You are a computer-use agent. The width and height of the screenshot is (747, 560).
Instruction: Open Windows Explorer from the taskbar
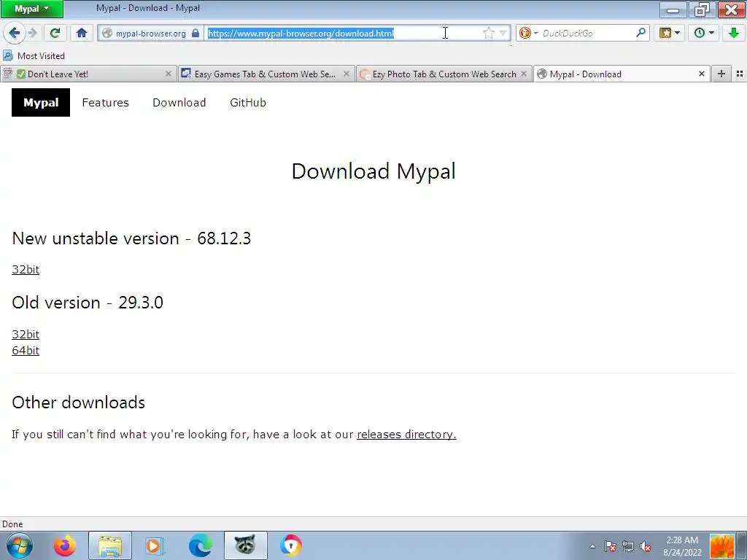pos(110,545)
